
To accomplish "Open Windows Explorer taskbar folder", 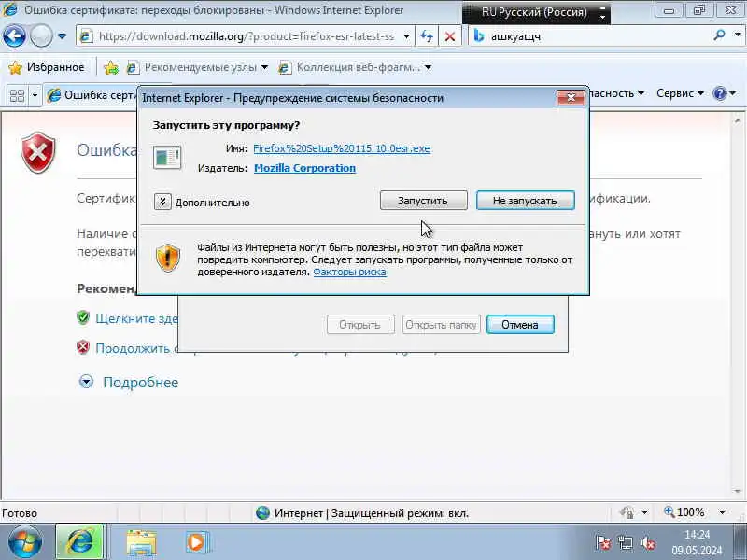I will (141, 543).
